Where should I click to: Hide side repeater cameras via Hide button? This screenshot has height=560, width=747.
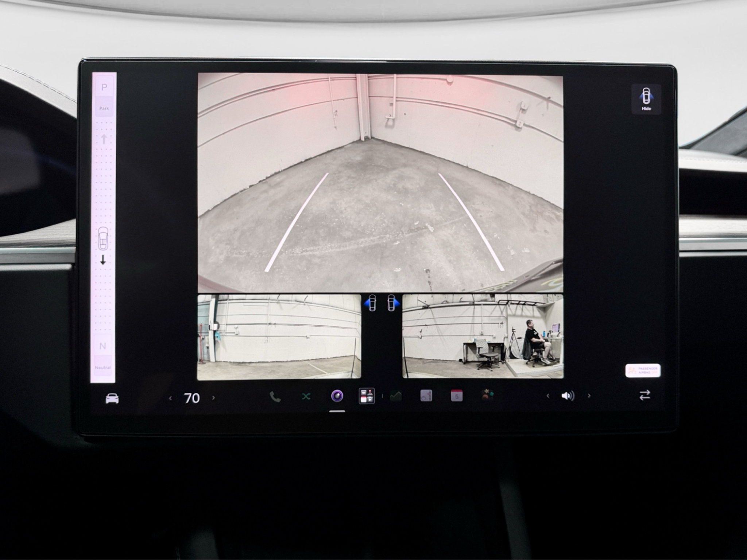coord(646,99)
